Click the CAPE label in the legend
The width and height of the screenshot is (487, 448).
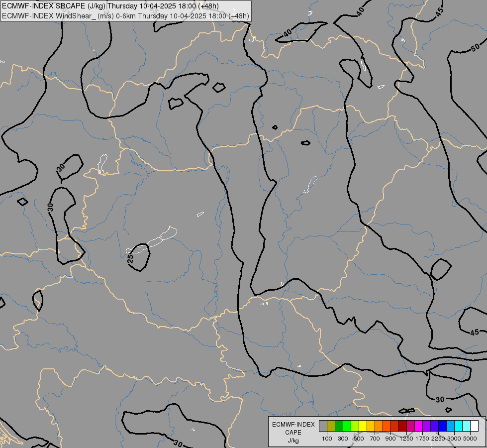293,433
